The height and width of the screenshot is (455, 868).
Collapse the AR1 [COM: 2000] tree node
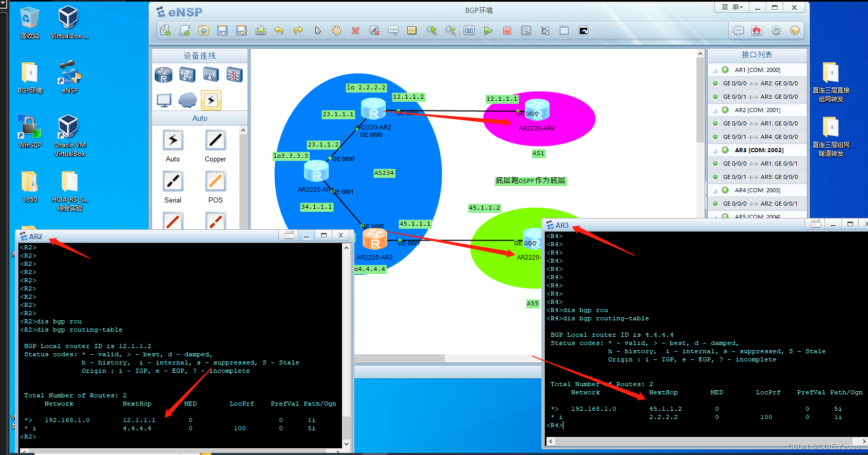pos(715,70)
